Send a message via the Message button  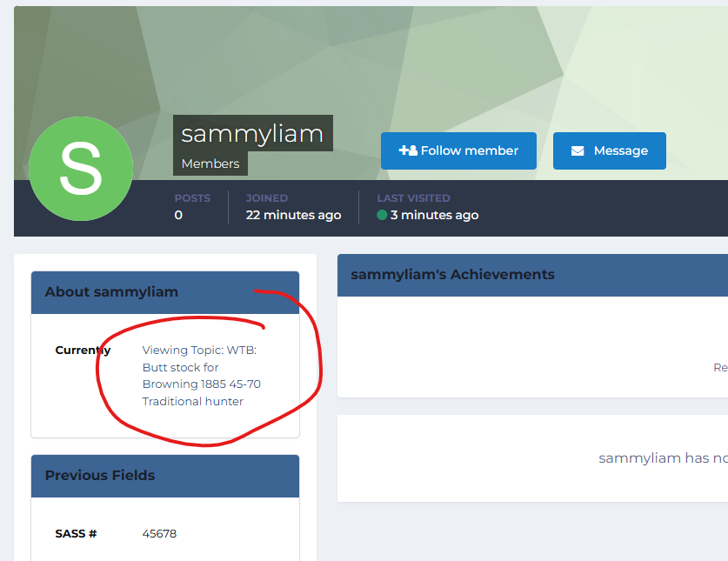tap(609, 151)
